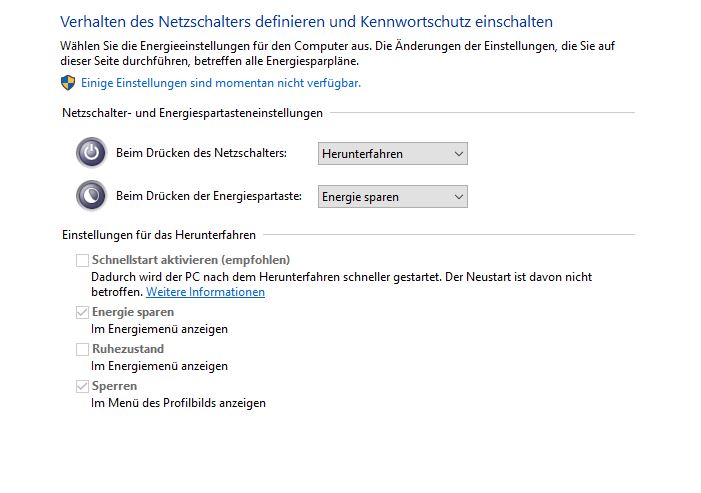The height and width of the screenshot is (493, 701).
Task: Click the Ruhezustand label text
Action: point(128,349)
